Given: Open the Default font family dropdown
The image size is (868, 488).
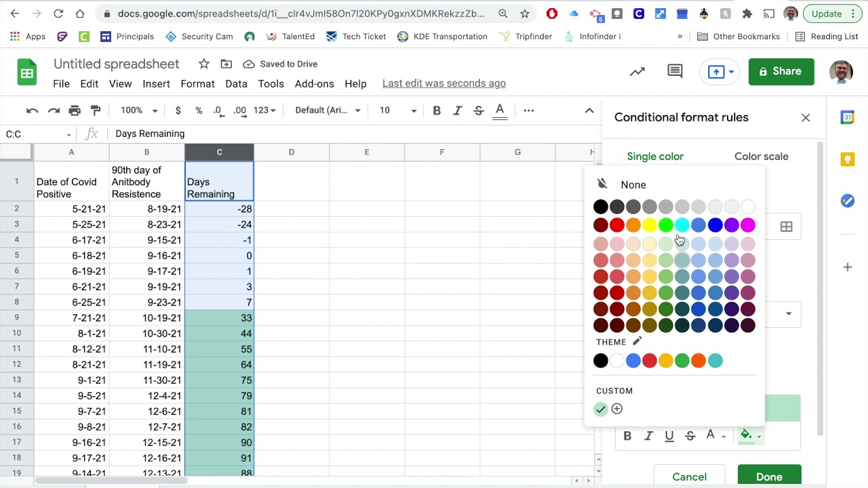Looking at the screenshot, I should click(328, 110).
